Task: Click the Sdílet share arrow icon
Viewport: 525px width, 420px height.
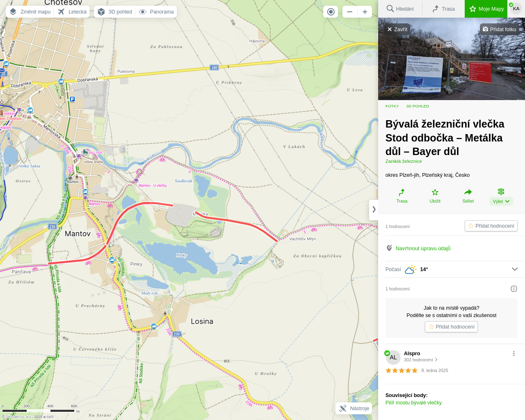Action: coord(468,192)
